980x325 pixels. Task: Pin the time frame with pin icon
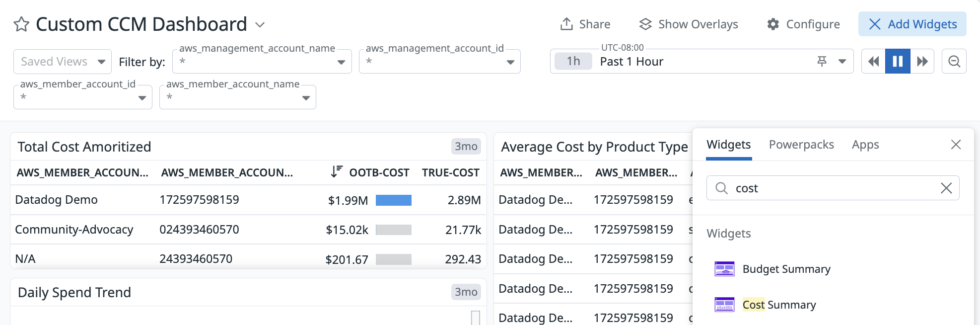(x=822, y=61)
